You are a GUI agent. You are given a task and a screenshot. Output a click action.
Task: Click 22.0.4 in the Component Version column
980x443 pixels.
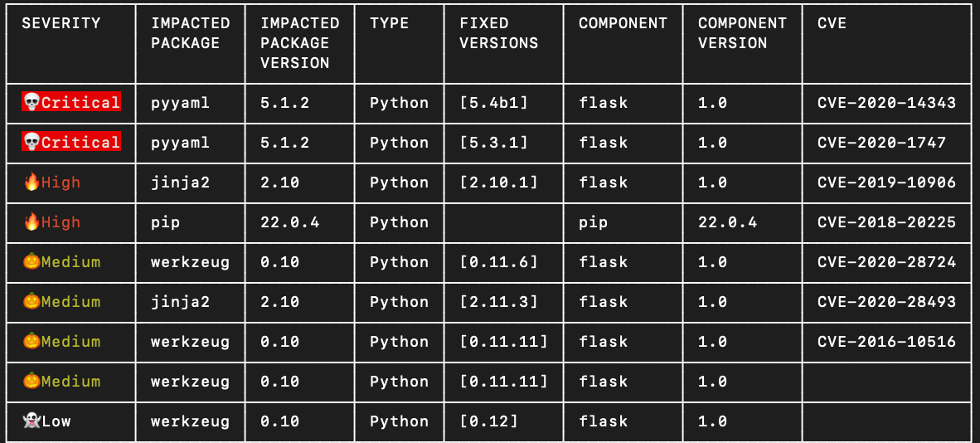[x=727, y=221]
